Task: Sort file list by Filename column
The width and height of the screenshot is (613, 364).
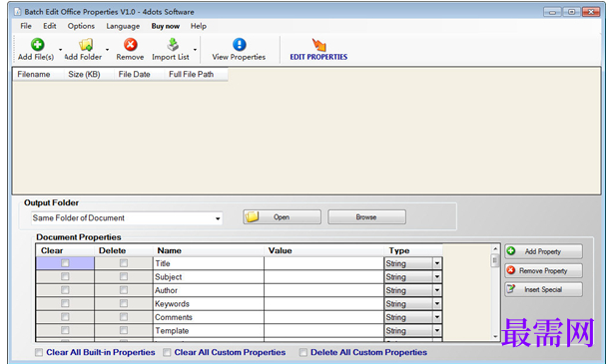Action: [38, 74]
